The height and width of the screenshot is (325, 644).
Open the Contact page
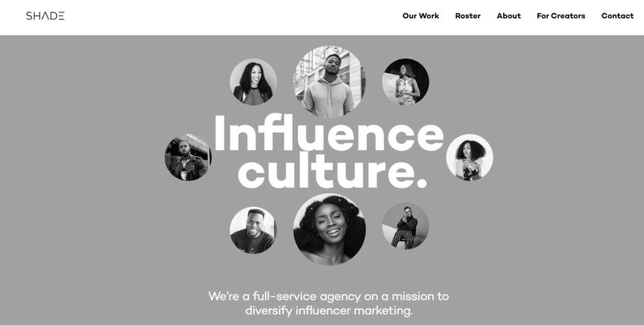(x=618, y=16)
